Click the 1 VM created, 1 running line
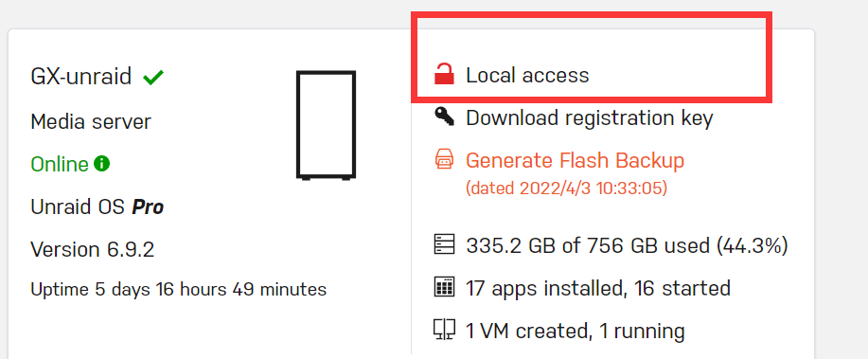 [576, 332]
